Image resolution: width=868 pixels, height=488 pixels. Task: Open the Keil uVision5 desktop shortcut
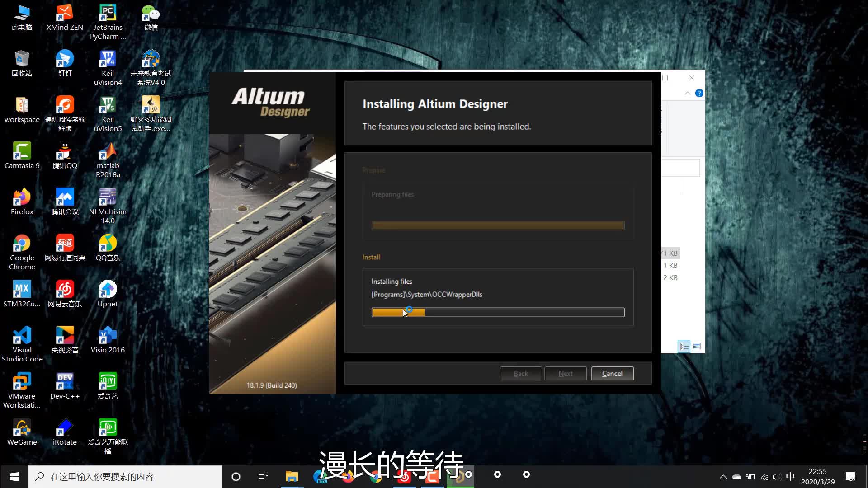[108, 114]
